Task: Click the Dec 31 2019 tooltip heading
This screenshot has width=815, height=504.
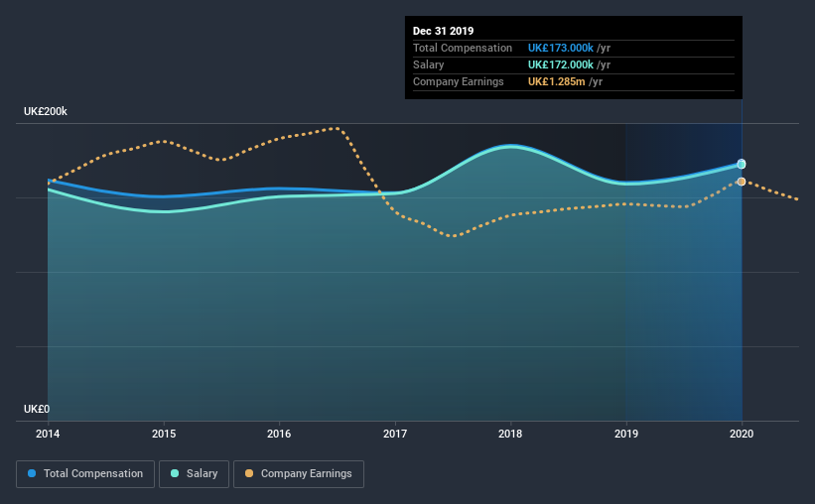Action: pos(444,31)
